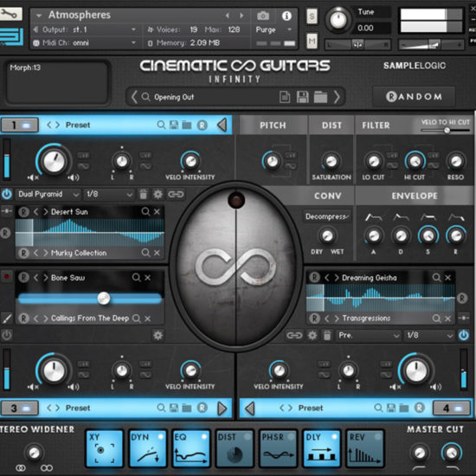This screenshot has width=476, height=476.
Task: Go to next global preset arrow
Action: pyautogui.click(x=337, y=97)
